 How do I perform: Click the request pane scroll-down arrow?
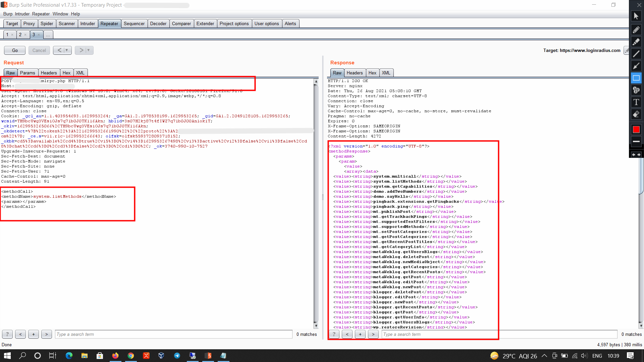316,326
